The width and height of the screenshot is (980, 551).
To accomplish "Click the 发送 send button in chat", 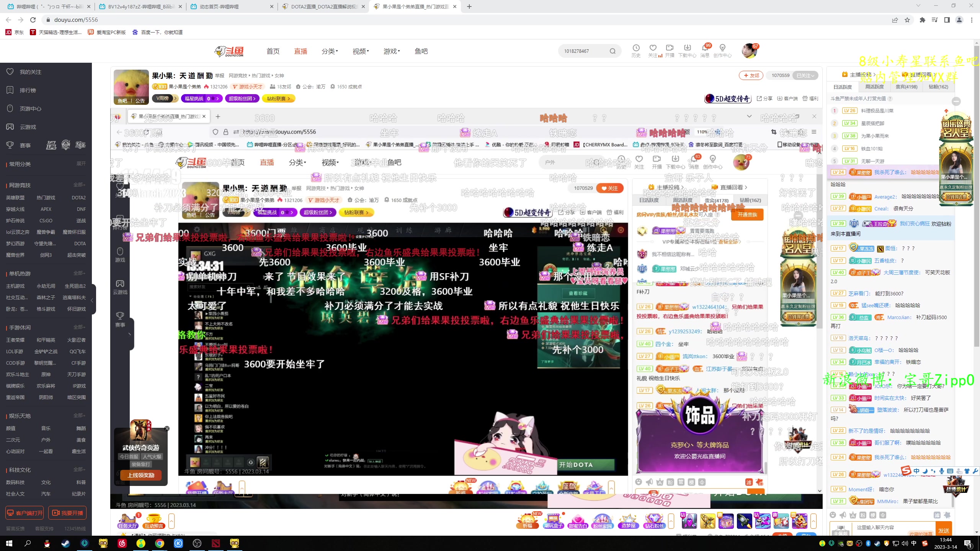I will pyautogui.click(x=944, y=529).
